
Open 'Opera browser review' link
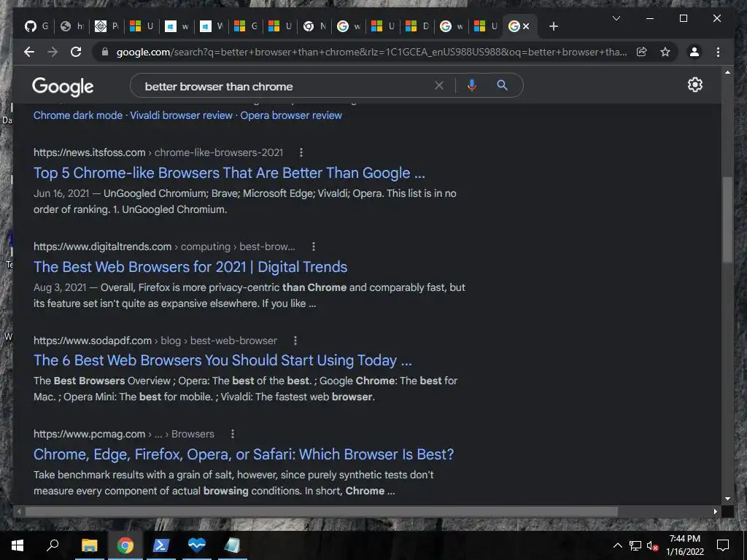coord(291,115)
